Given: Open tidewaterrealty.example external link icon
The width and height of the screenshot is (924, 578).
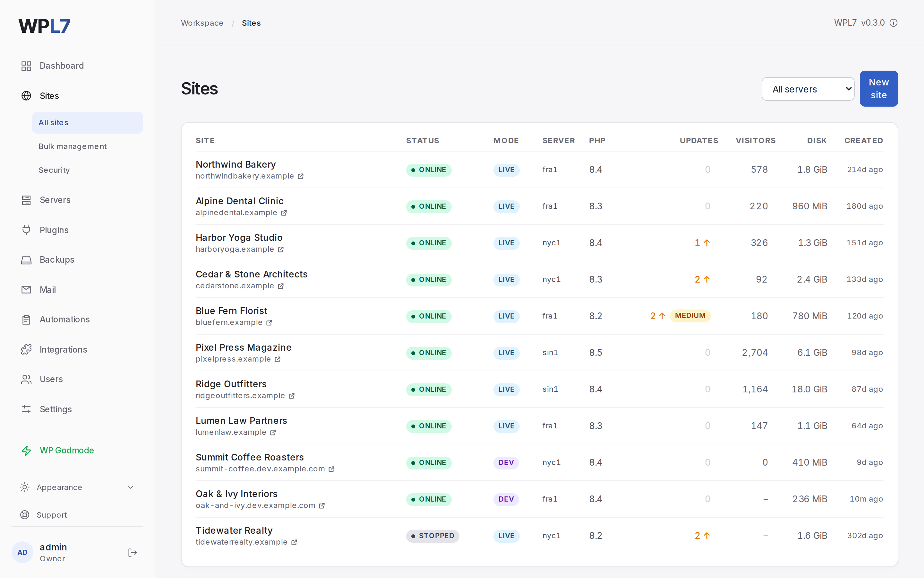Looking at the screenshot, I should click(294, 542).
